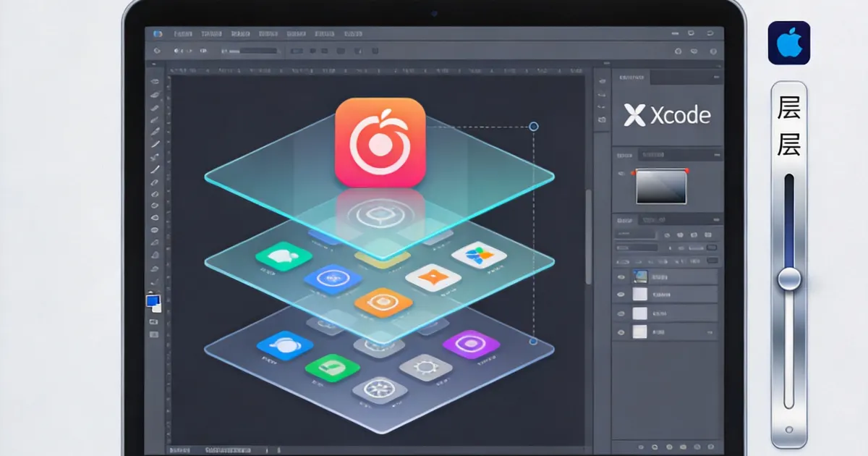Hide the topmost layer with the picture thumbnail
Viewport: 868px width, 456px height.
click(621, 276)
